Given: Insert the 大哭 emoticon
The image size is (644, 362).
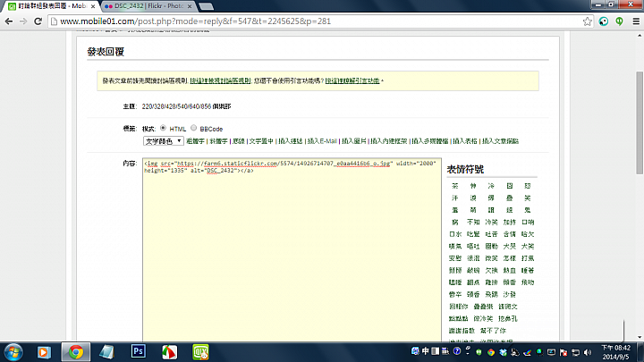Looking at the screenshot, I should [509, 247].
